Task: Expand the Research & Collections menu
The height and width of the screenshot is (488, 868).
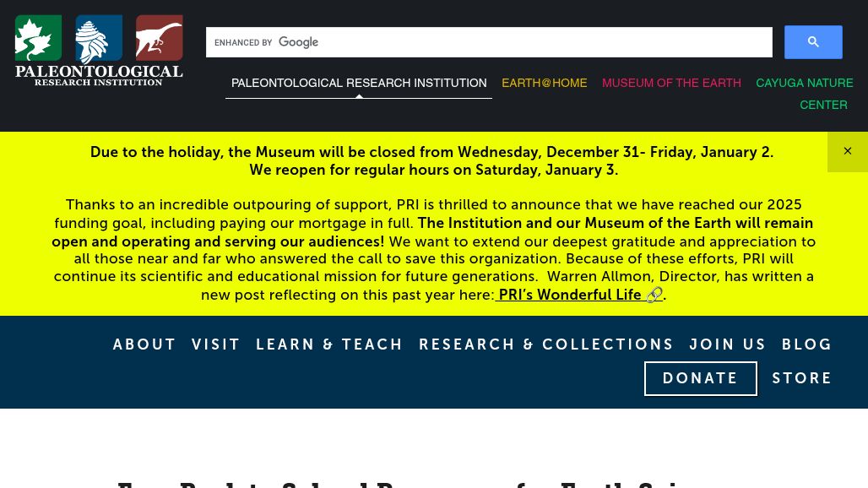Action: (546, 344)
